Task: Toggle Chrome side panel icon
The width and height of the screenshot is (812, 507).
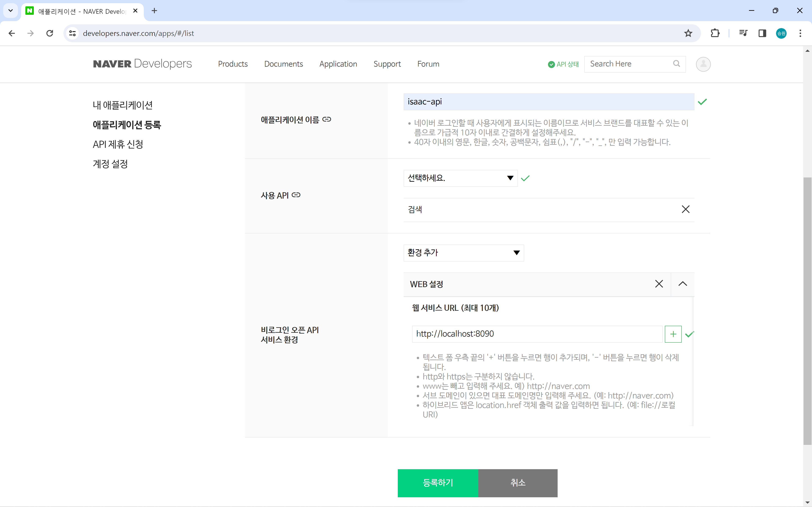Action: 762,33
